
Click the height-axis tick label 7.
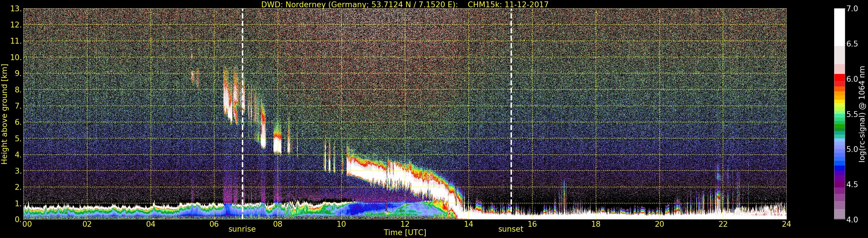pos(18,106)
